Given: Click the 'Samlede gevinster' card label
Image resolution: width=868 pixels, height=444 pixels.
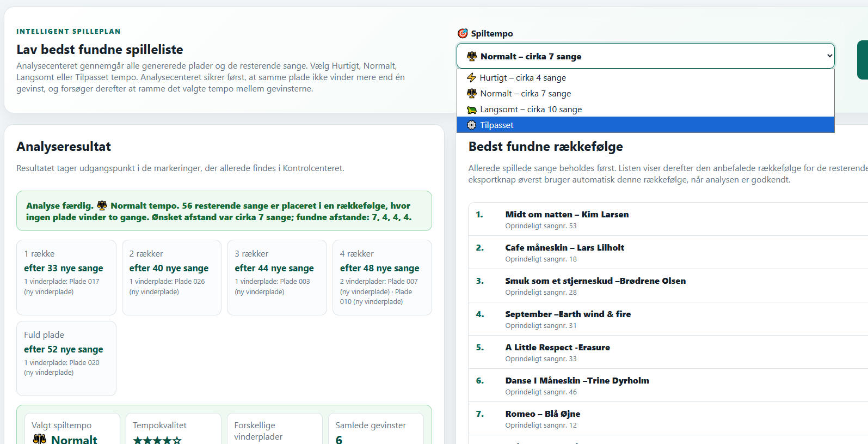Looking at the screenshot, I should (x=371, y=425).
